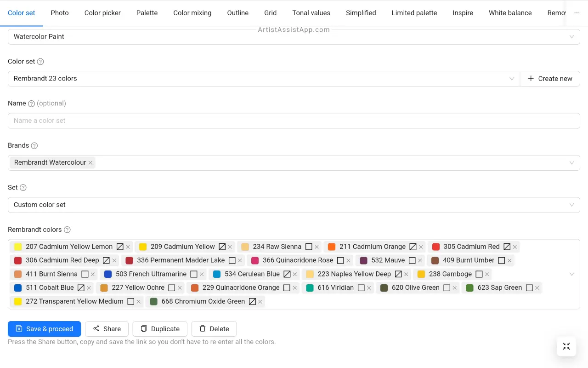Remove 511 Cobalt Blue tag
This screenshot has width=588, height=368.
click(89, 288)
